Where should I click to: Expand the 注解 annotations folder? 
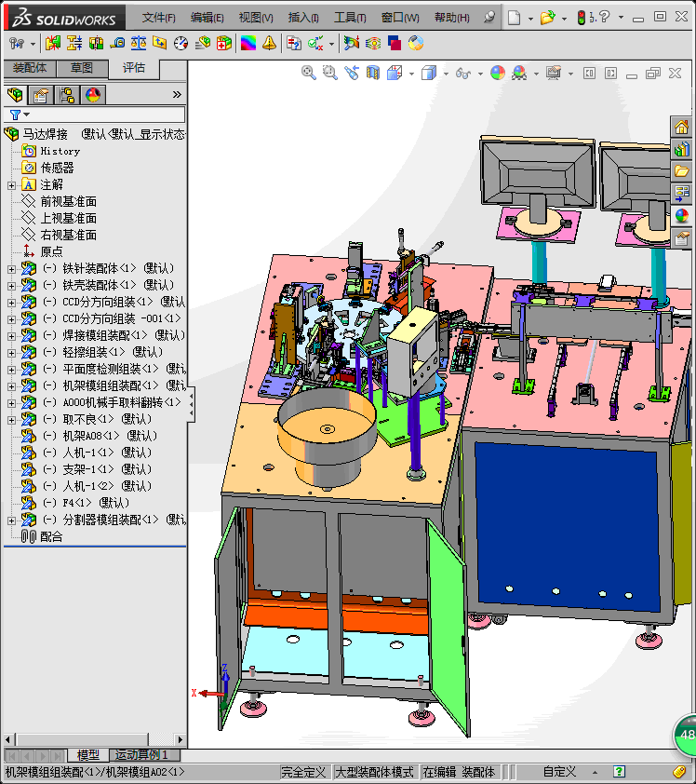11,185
